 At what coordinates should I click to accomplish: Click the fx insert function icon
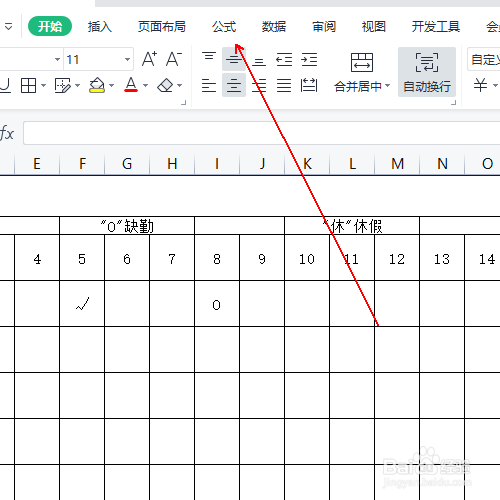(7, 133)
